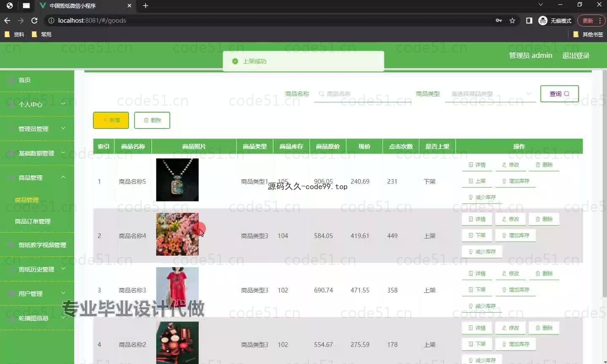Click 减少库存 for 商品名称5

[x=482, y=197]
